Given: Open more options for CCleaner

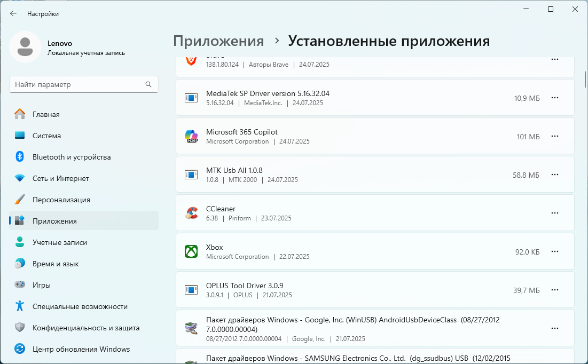Looking at the screenshot, I should (x=555, y=213).
